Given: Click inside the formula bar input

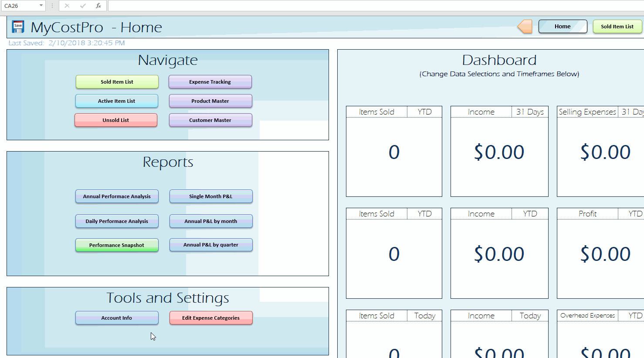Looking at the screenshot, I should [x=376, y=6].
